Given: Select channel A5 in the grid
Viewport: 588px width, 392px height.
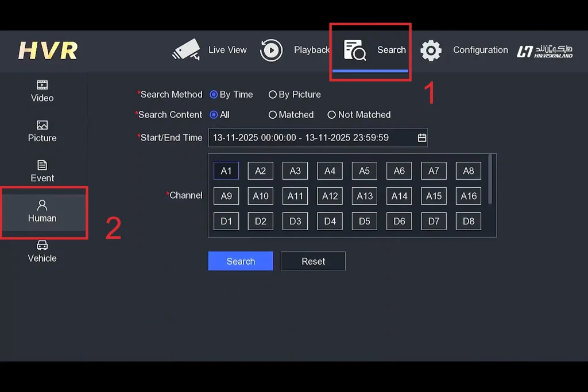Looking at the screenshot, I should tap(364, 170).
